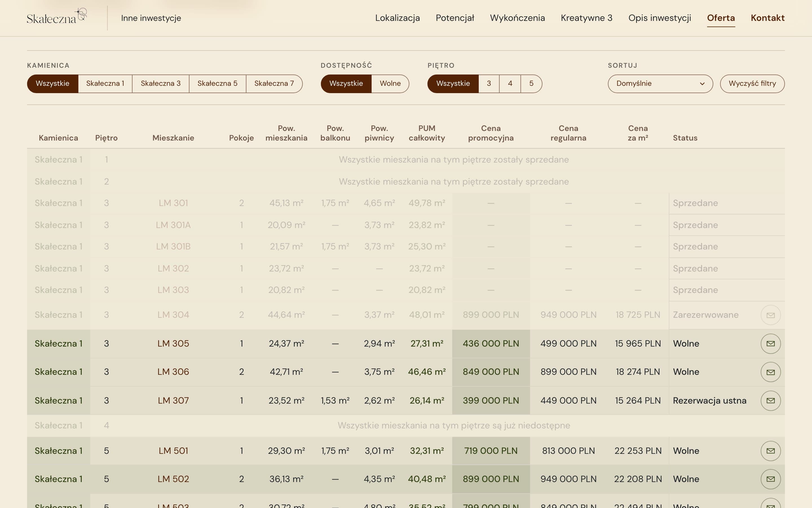812x508 pixels.
Task: Click the envelope icon for LM 307
Action: tap(770, 400)
